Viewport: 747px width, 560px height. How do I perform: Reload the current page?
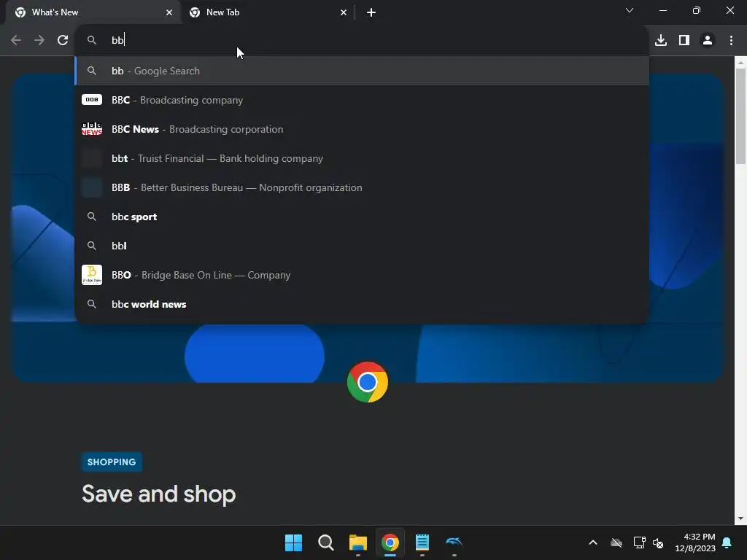coord(63,40)
